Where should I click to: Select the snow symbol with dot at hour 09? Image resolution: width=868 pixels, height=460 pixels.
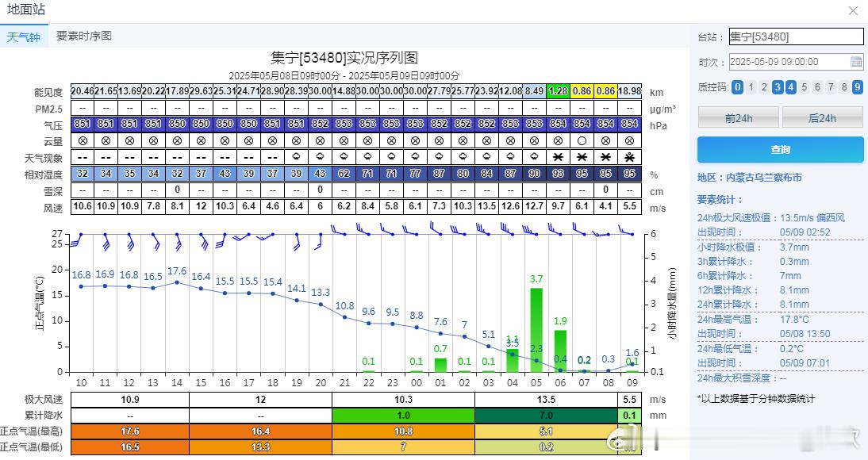[x=629, y=157]
